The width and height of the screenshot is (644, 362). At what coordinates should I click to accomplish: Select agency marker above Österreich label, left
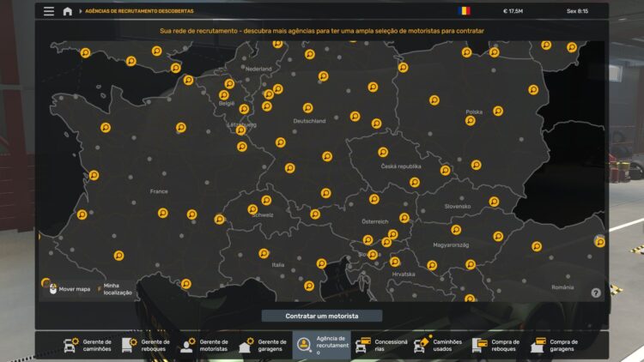(374, 199)
